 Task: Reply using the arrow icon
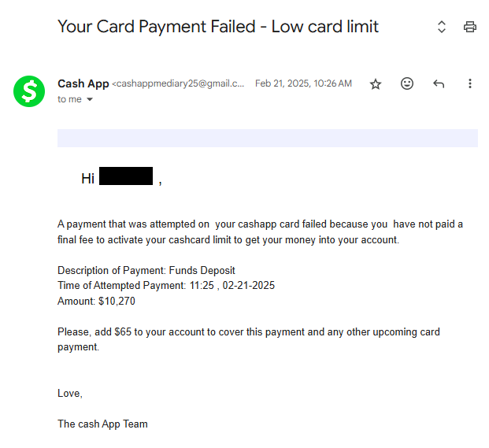439,83
